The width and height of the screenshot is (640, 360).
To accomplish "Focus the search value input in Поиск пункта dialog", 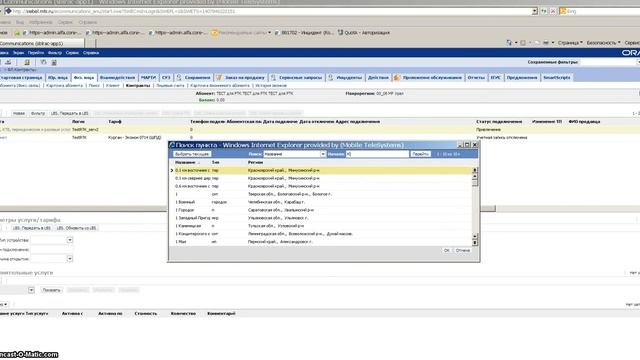I will click(x=377, y=154).
